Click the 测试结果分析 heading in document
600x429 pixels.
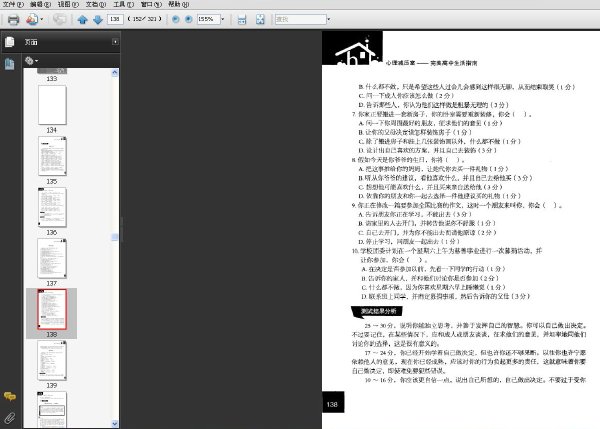click(378, 311)
